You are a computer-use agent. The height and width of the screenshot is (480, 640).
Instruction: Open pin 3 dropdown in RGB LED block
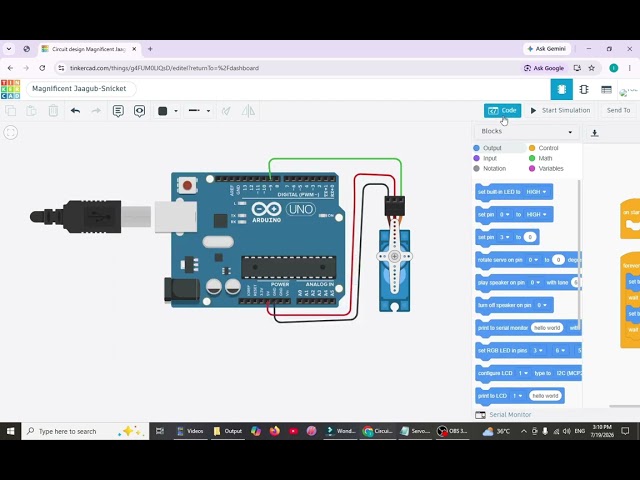pos(538,351)
